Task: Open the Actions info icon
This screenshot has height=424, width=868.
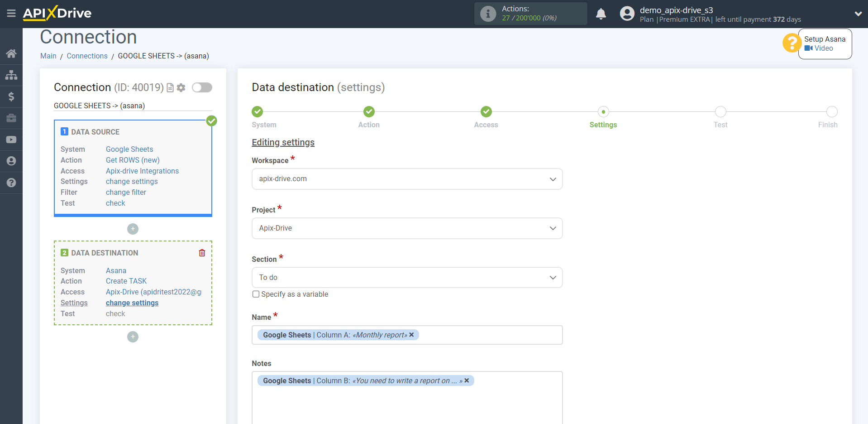Action: [x=488, y=14]
